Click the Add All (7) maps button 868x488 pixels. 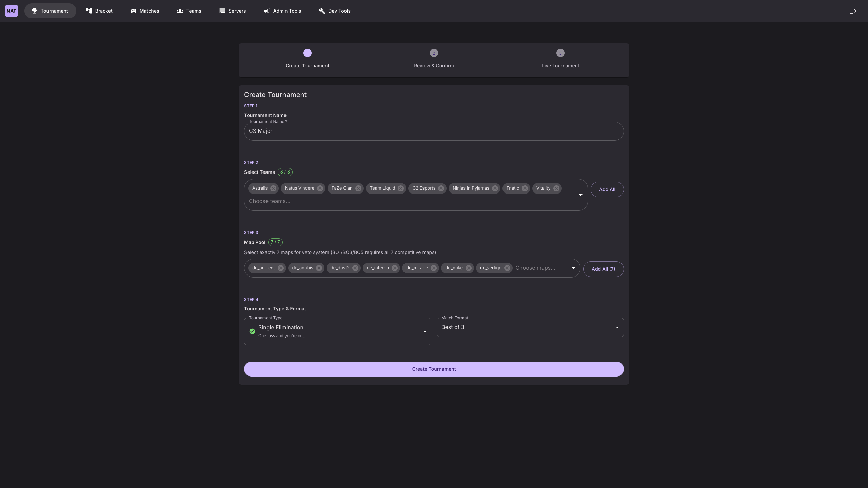(x=603, y=269)
